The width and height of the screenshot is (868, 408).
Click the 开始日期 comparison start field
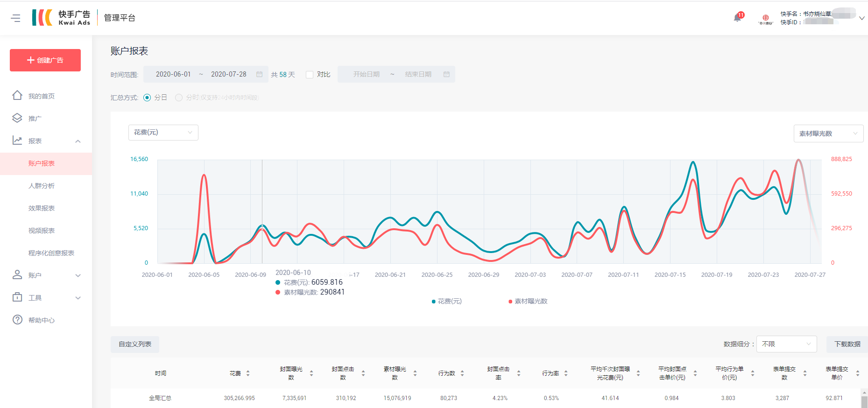coord(367,74)
